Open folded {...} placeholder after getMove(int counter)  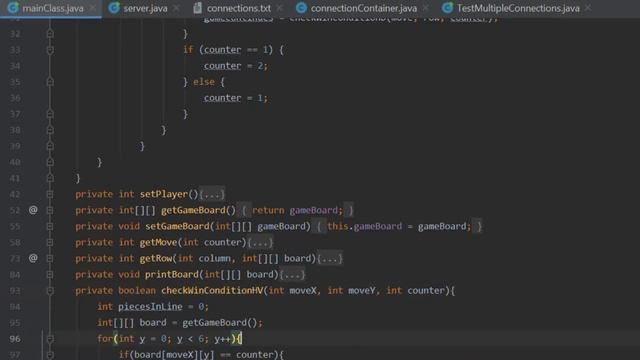(260, 242)
